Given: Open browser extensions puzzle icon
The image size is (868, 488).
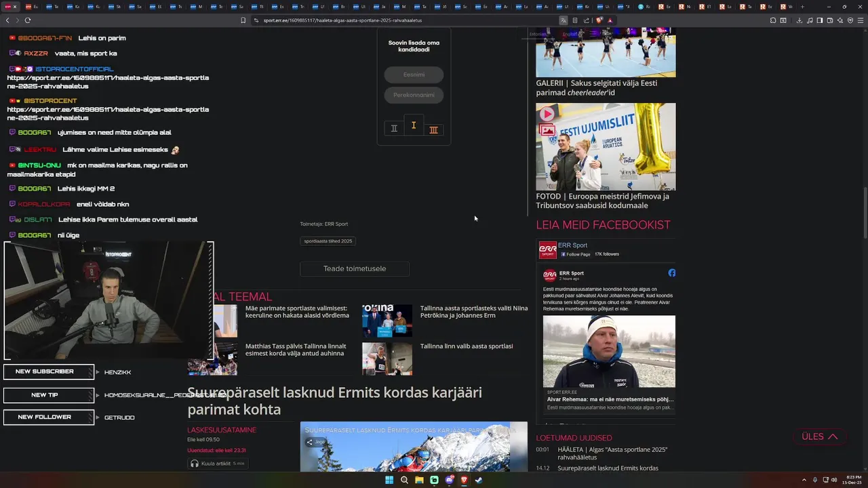Looking at the screenshot, I should click(x=772, y=20).
